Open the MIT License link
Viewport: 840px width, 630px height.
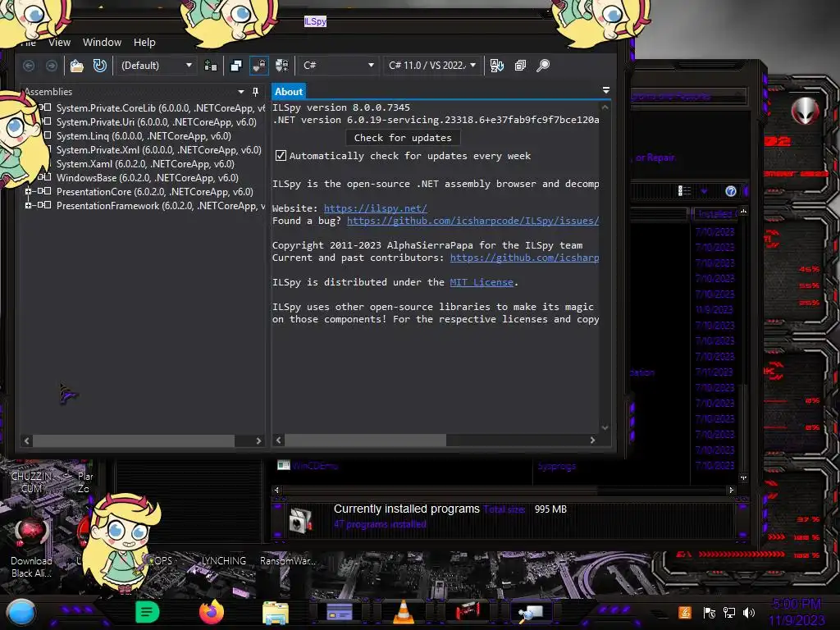click(482, 282)
